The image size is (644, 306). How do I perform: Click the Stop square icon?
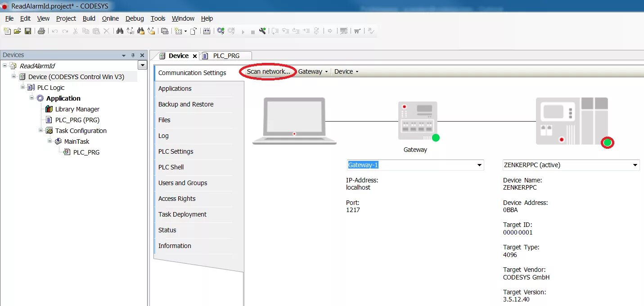pyautogui.click(x=253, y=32)
